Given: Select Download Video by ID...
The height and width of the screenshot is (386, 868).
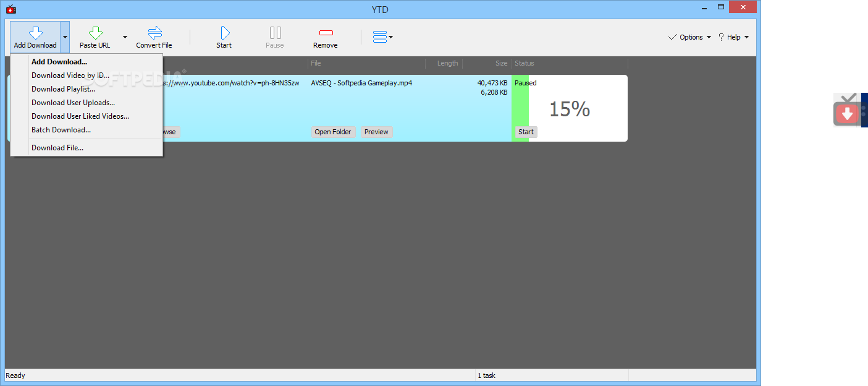Looking at the screenshot, I should pos(87,75).
